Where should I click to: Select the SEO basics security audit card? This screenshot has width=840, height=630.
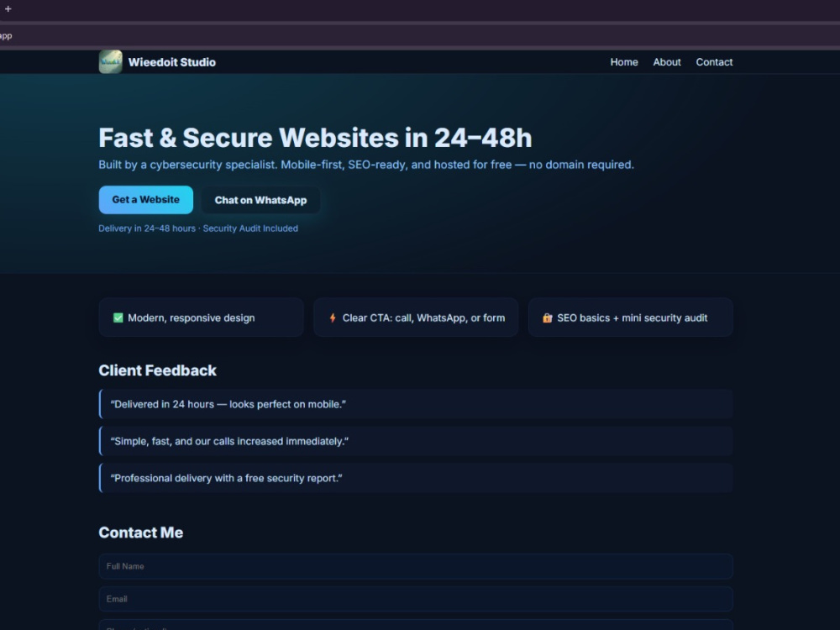[631, 318]
